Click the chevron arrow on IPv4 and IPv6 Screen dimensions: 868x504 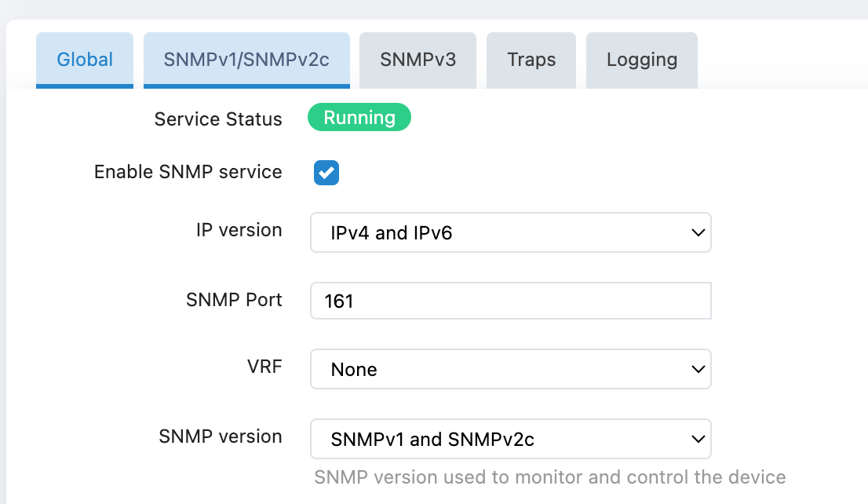[x=697, y=232]
